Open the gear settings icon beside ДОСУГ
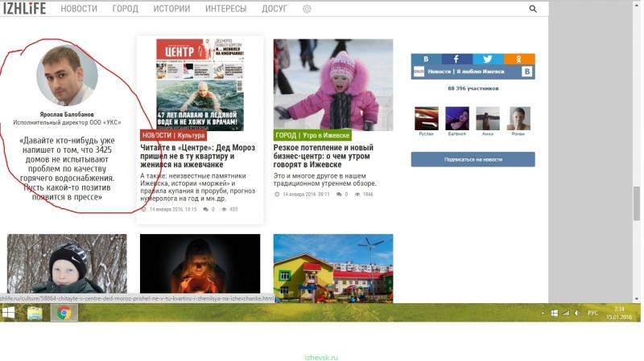 point(307,9)
